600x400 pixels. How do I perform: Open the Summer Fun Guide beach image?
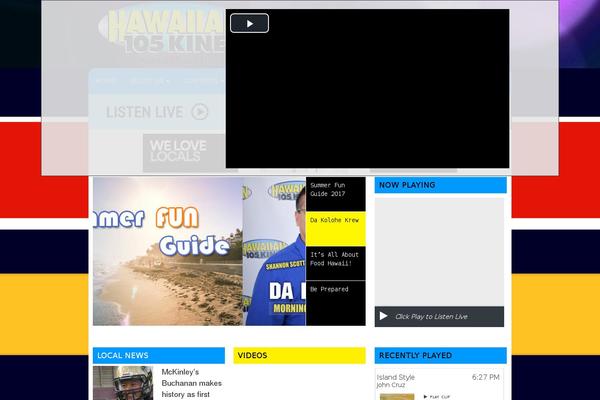pos(168,251)
